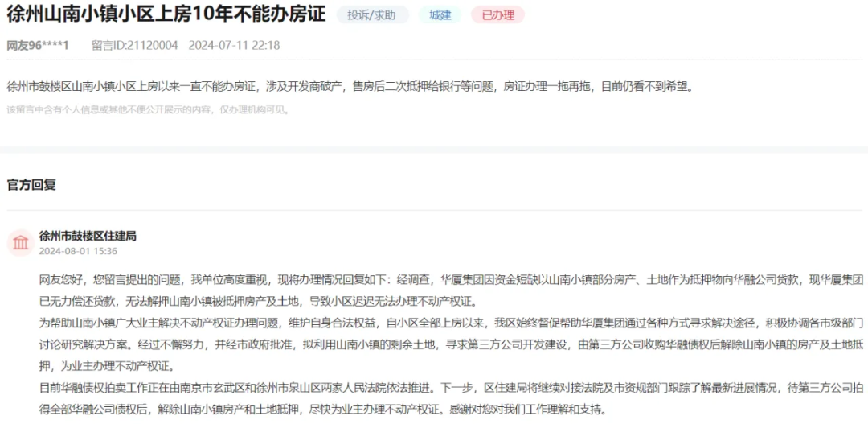Click the replying agency name 徐州市鼓楼区住建局
The width and height of the screenshot is (868, 424).
pos(88,236)
